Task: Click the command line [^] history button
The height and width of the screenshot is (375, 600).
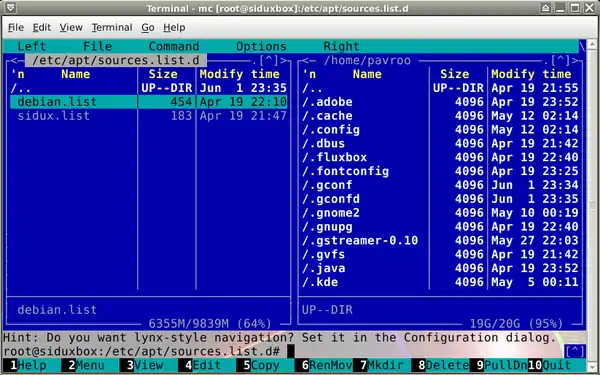Action: click(x=575, y=351)
